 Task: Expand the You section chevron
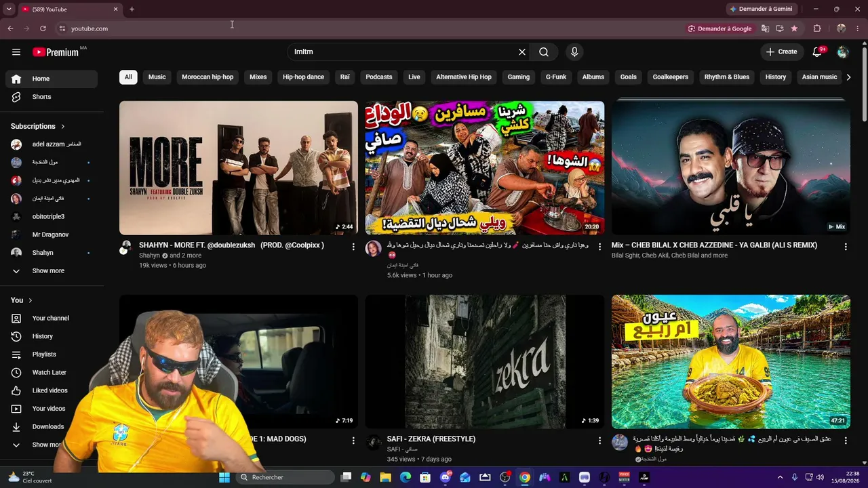pos(30,300)
